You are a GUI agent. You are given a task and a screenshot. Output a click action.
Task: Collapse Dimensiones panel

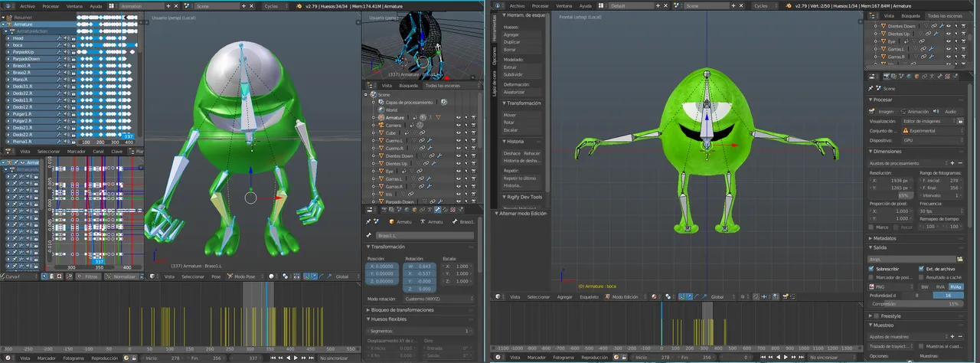click(887, 152)
